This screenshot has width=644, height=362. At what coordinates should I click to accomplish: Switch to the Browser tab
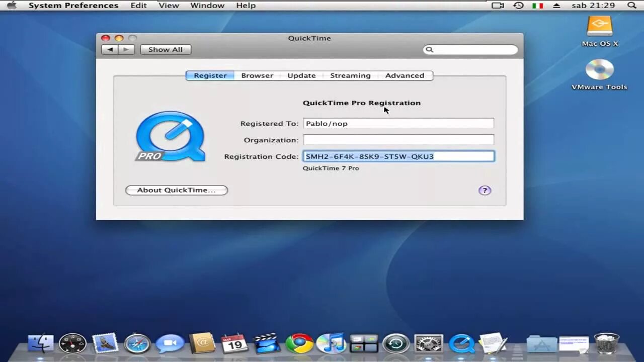[257, 75]
